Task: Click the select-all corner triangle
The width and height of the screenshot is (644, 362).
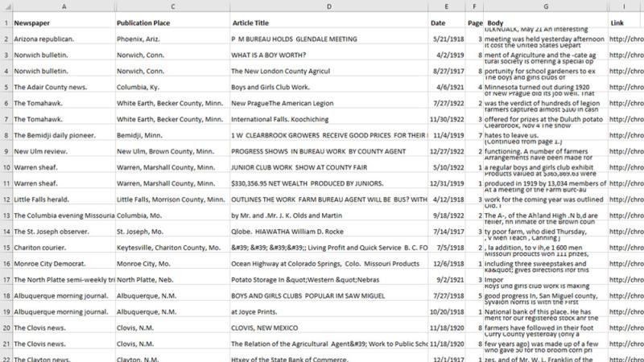Action: pos(6,6)
